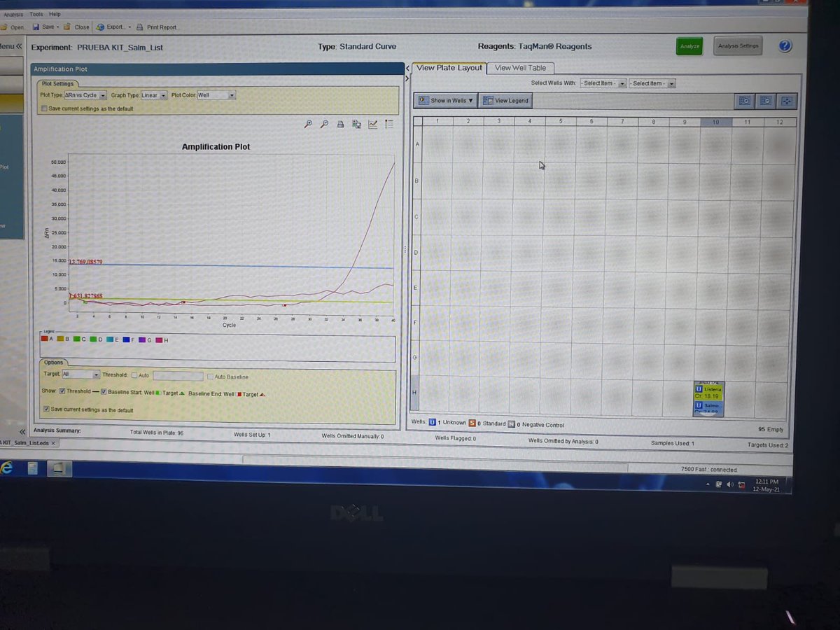840x630 pixels.
Task: Open Analysis Settings button
Action: (x=738, y=46)
